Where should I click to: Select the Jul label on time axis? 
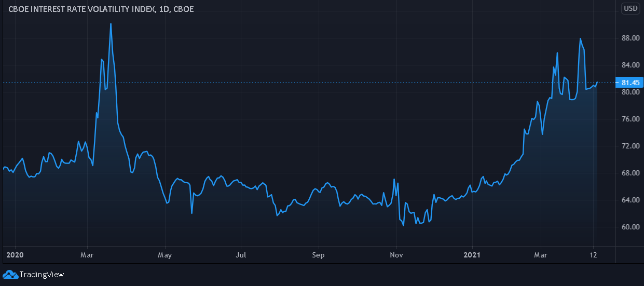(x=241, y=255)
